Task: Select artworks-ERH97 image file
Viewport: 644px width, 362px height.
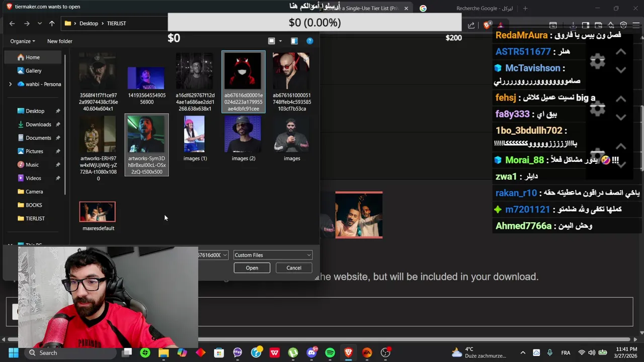Action: point(98,148)
